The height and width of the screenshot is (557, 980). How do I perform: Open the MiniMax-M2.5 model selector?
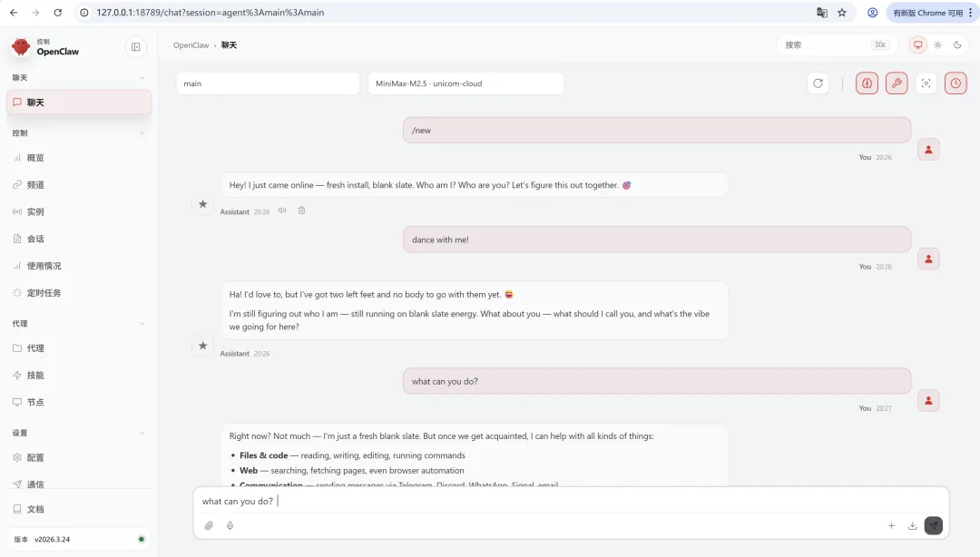(x=465, y=83)
